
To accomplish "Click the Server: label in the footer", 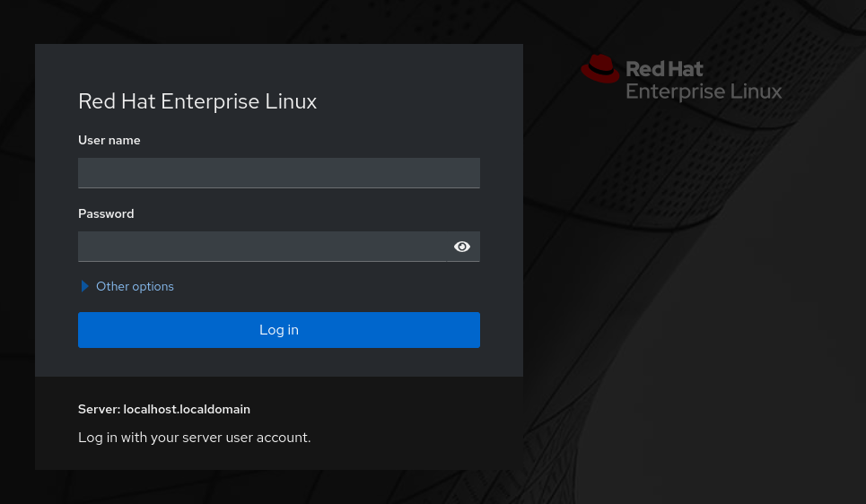I will click(99, 409).
